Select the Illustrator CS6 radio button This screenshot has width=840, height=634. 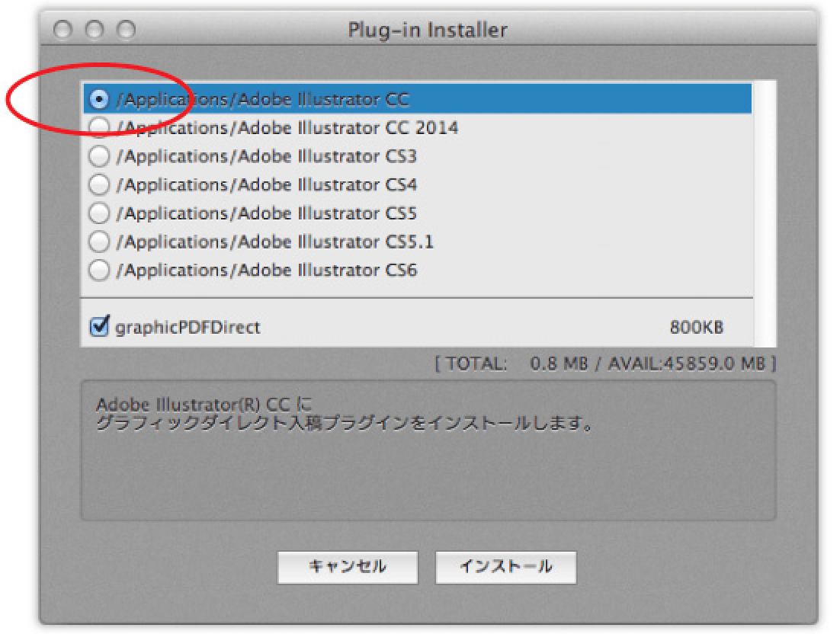coord(99,271)
